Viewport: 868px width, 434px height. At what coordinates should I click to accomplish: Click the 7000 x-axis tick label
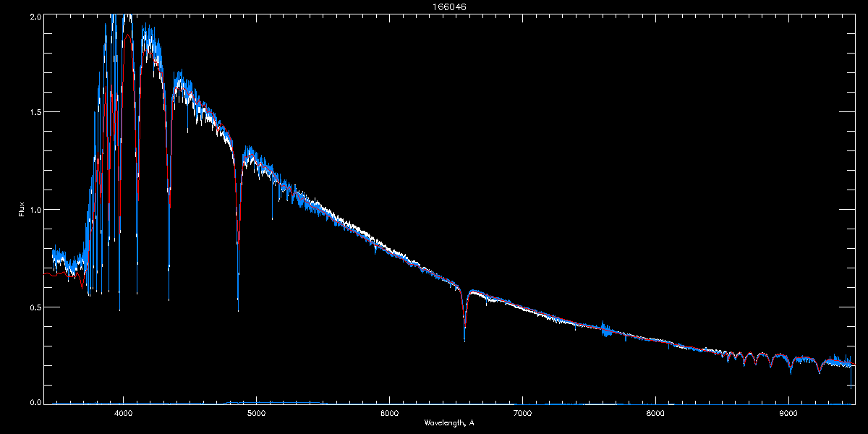(522, 413)
